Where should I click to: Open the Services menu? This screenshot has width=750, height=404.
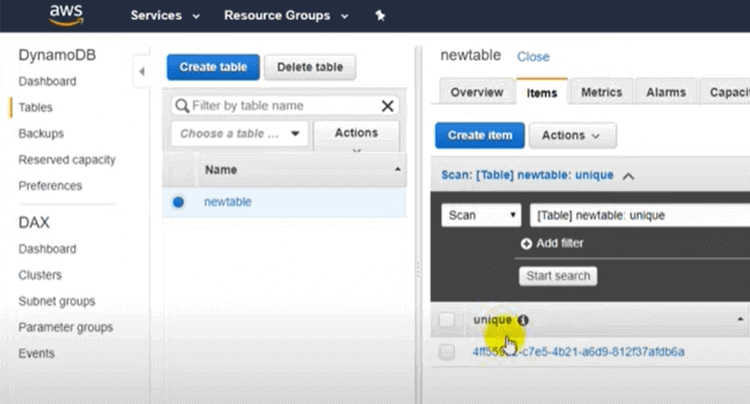click(x=165, y=16)
